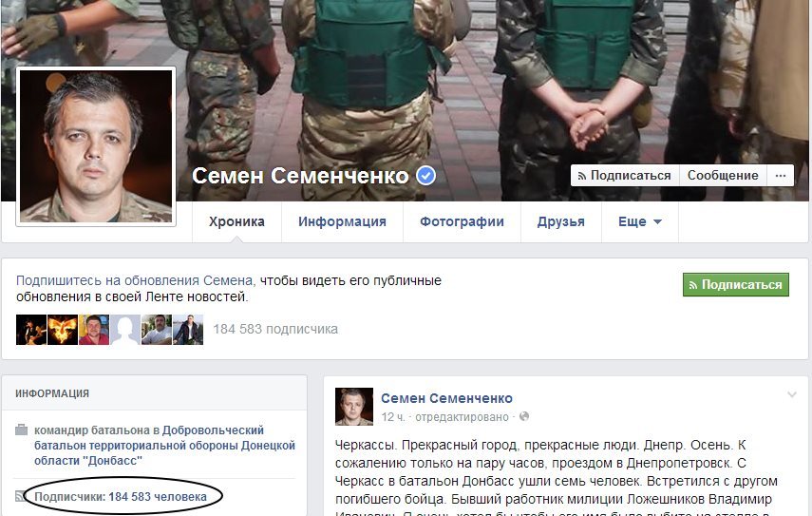Click the fiery phoenix follower thumbnail
Image resolution: width=812 pixels, height=516 pixels.
click(x=63, y=330)
